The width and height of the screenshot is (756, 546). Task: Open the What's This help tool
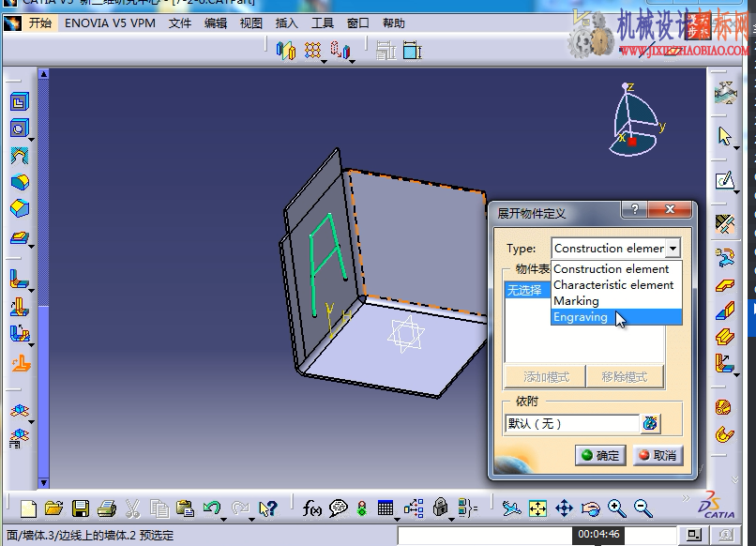point(267,508)
